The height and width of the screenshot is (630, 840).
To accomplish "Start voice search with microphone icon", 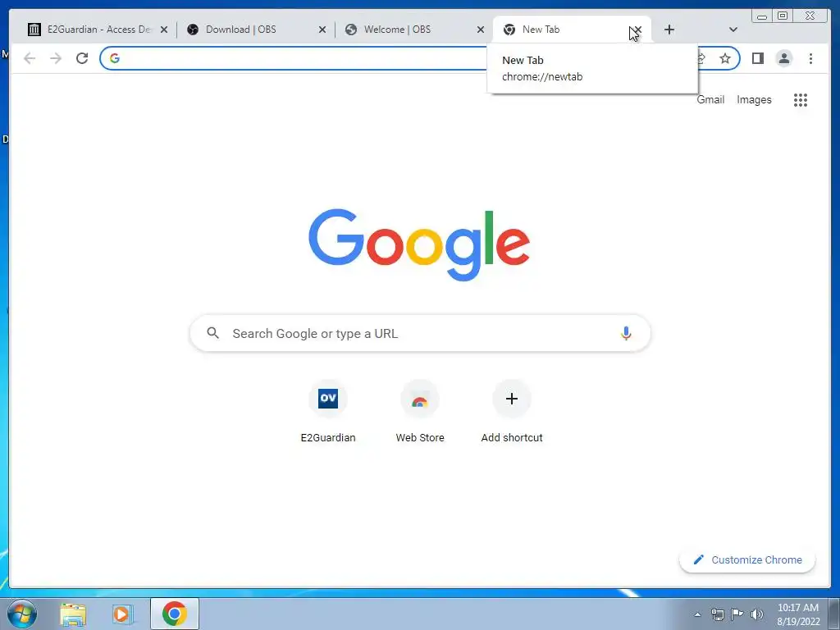I will click(626, 333).
